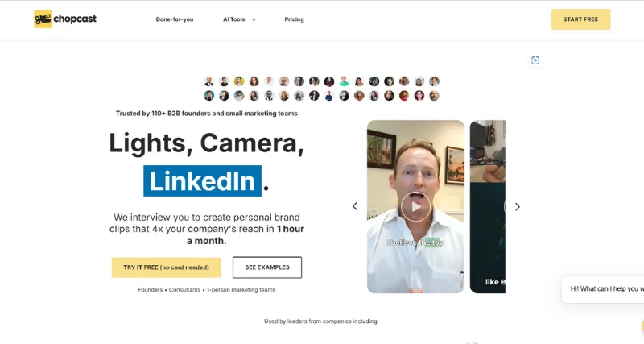Open the Done-for-you page
Screen dimensions: 644x344
click(x=175, y=19)
